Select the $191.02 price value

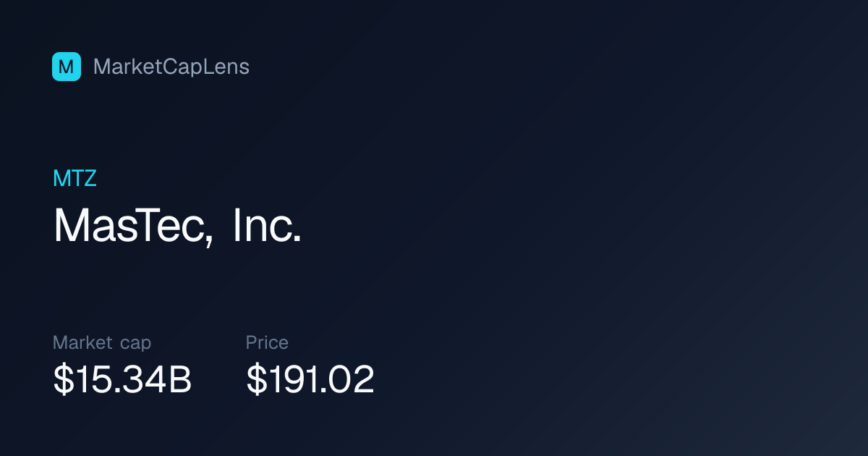310,380
